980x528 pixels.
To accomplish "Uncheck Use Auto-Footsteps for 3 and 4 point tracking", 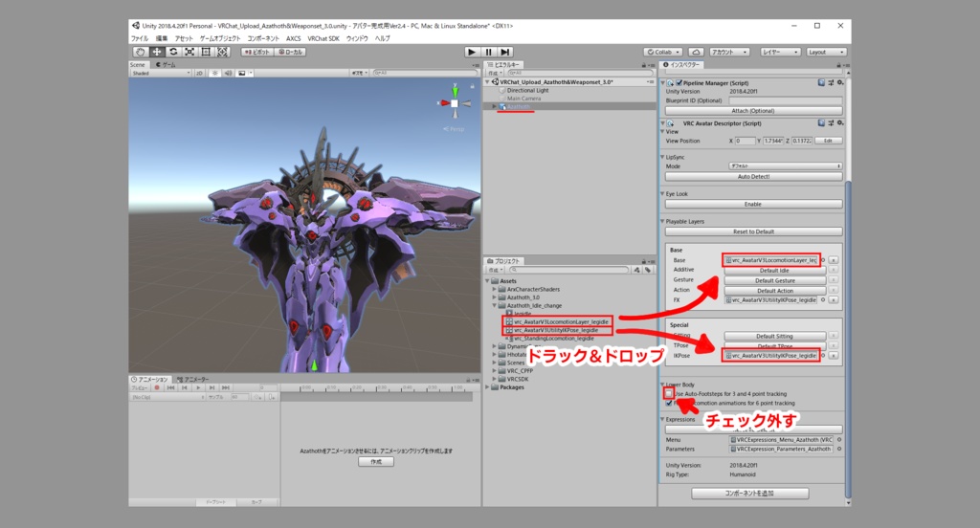I will [x=669, y=394].
